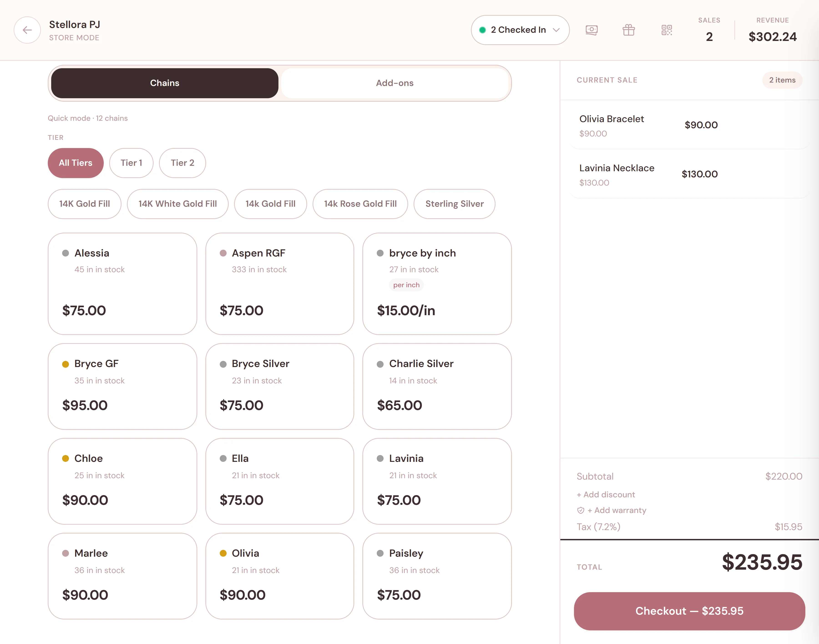Filter by 14k Rose Gold Fill
819x644 pixels.
pyautogui.click(x=360, y=204)
